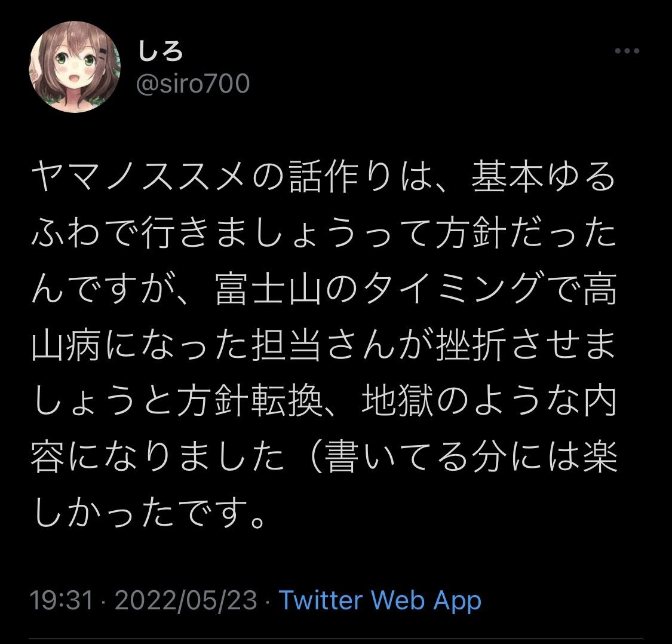Screen dimensions: 672x644
Task: Open the three-dot more options menu
Action: 627,51
